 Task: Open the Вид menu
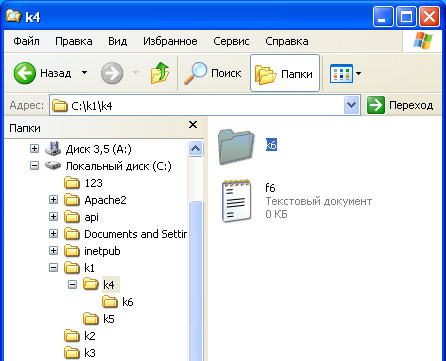(117, 41)
